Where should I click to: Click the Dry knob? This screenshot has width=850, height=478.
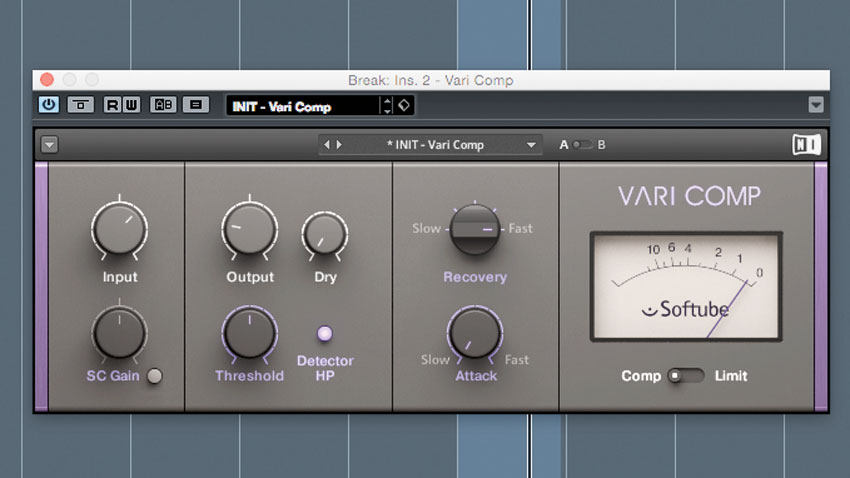pyautogui.click(x=325, y=235)
